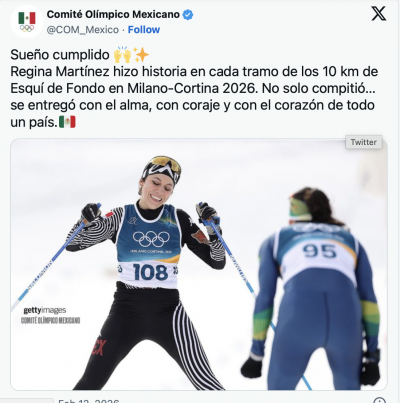Click the Olympic rings on bib 108
The height and width of the screenshot is (403, 400).
pos(151,238)
